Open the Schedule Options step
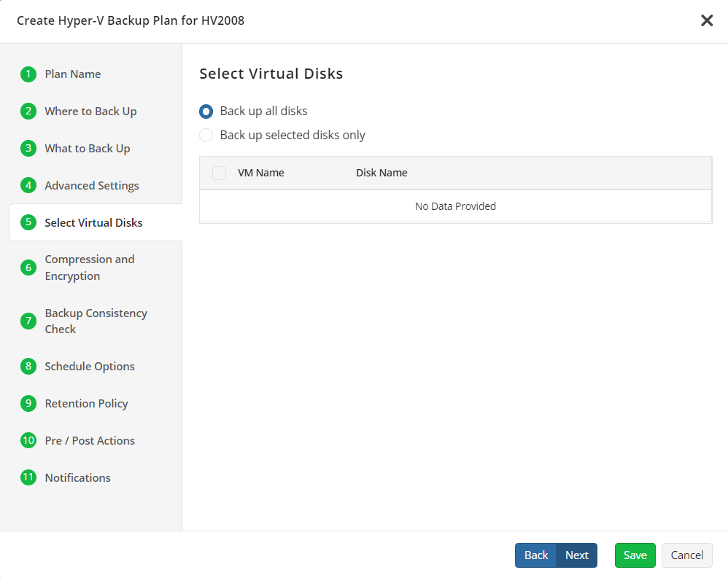Screen dimensions: 728x578 click(90, 367)
